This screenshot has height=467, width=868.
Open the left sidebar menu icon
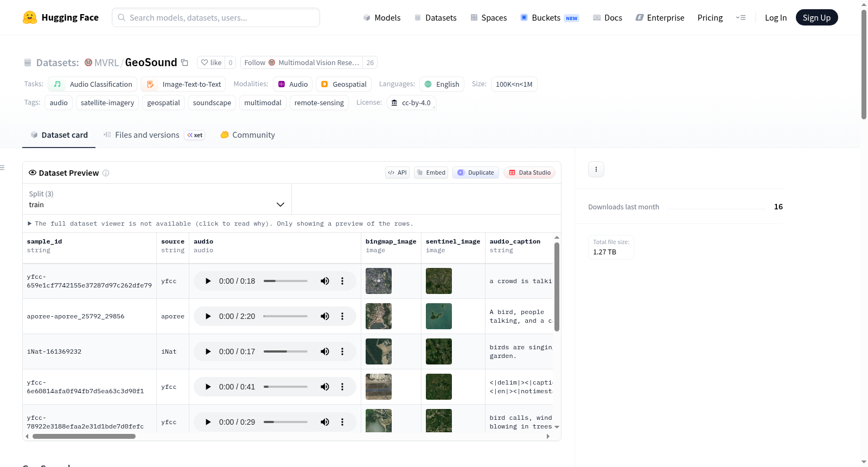coord(2,168)
